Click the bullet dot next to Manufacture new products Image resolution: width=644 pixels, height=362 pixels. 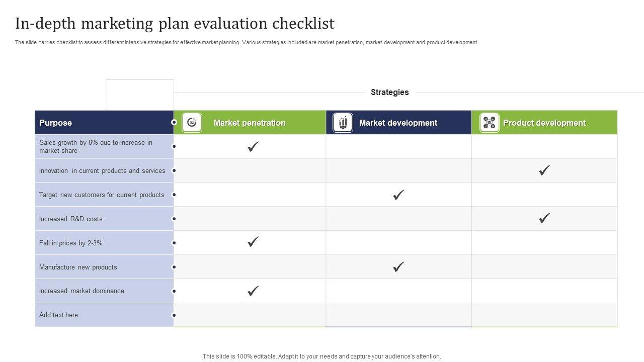(174, 267)
